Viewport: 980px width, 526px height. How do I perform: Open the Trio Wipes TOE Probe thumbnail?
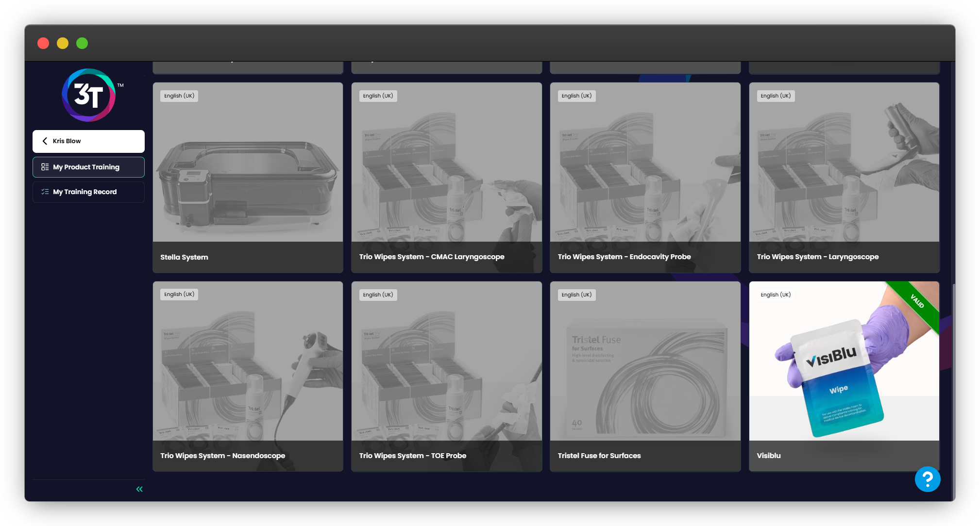pyautogui.click(x=446, y=361)
